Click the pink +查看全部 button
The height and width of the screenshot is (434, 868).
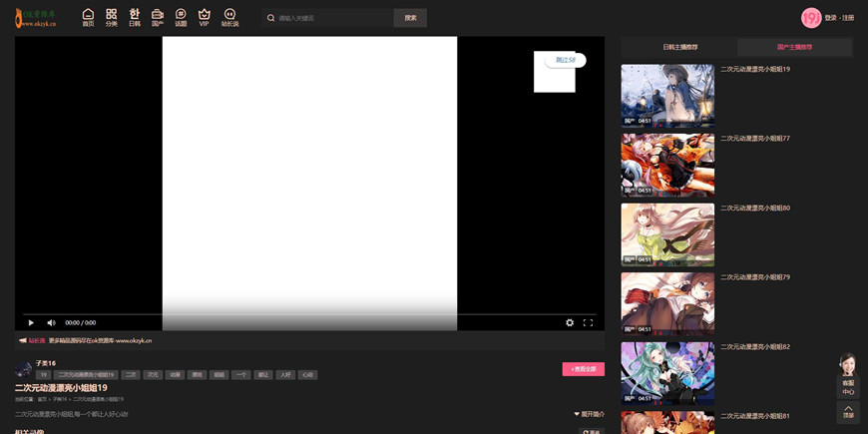(x=584, y=369)
